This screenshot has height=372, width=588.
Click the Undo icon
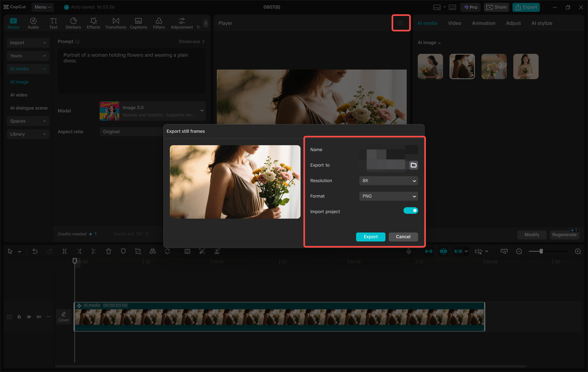(35, 251)
